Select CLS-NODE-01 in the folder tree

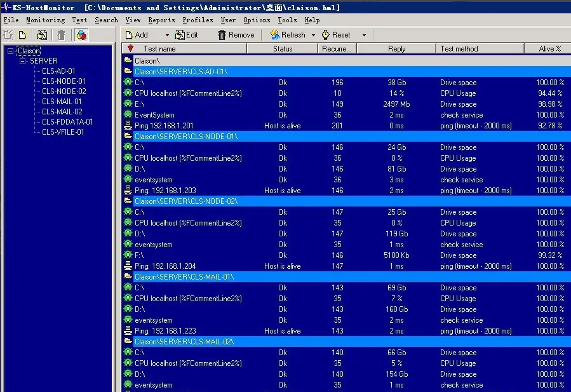(64, 81)
